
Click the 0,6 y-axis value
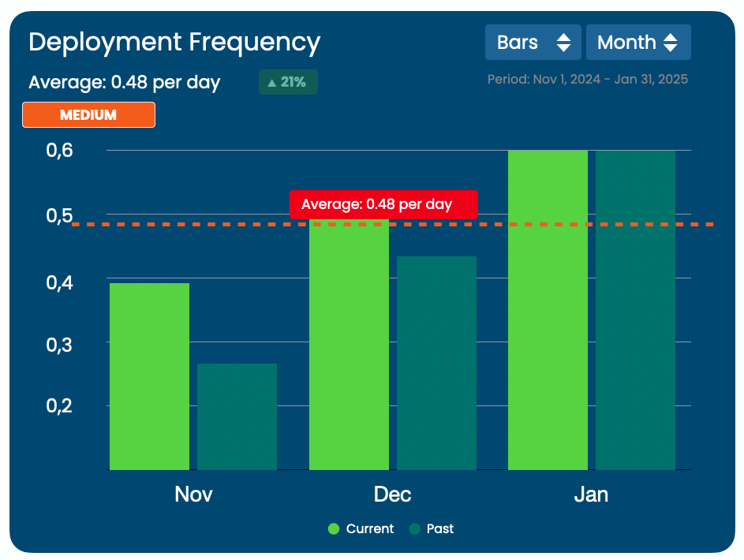(x=59, y=151)
